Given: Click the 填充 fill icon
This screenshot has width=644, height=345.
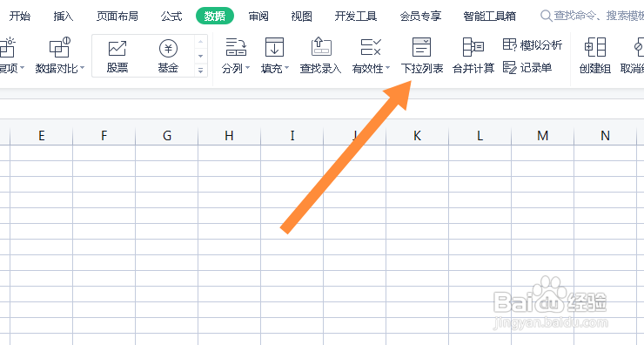Looking at the screenshot, I should click(x=274, y=47).
